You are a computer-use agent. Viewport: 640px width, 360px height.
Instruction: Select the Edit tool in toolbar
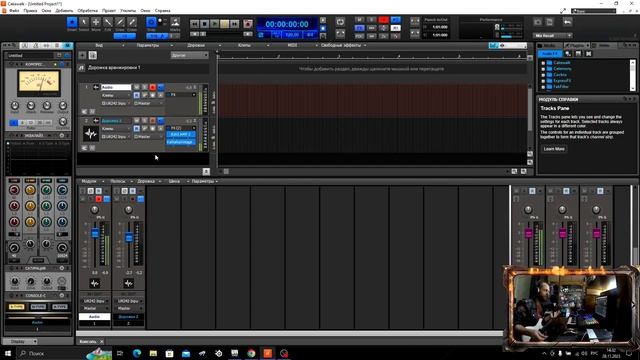pyautogui.click(x=108, y=23)
